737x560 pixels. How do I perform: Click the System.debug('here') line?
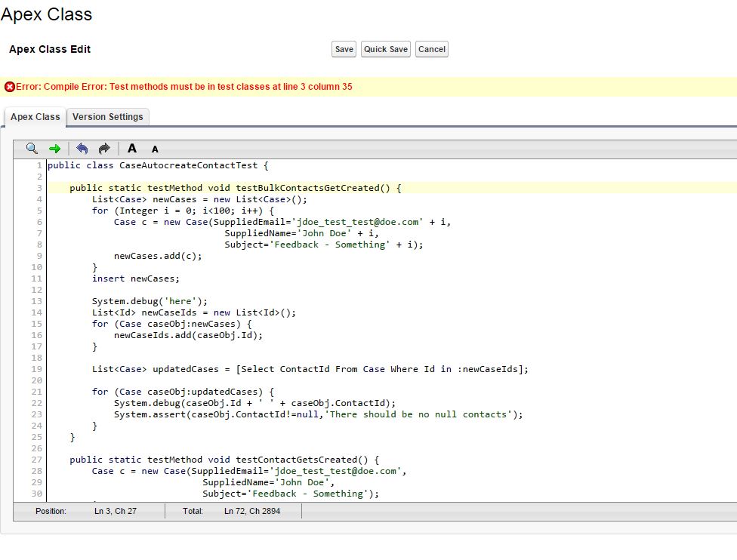tap(150, 301)
